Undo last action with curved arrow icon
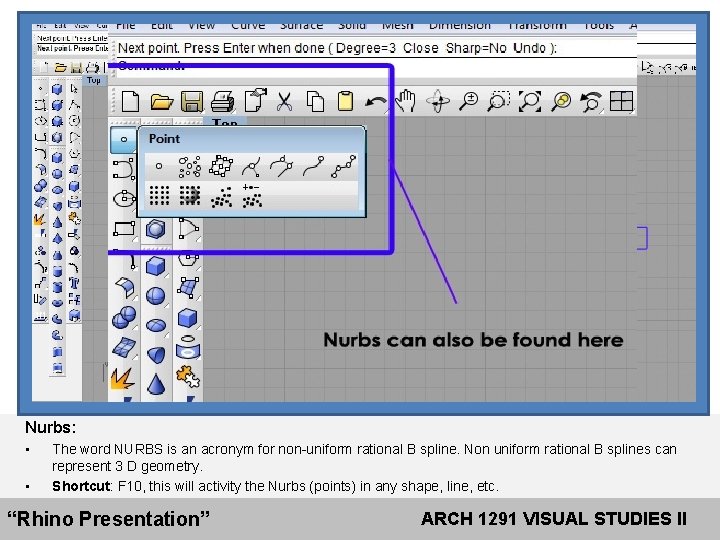This screenshot has width=720, height=540. 375,102
